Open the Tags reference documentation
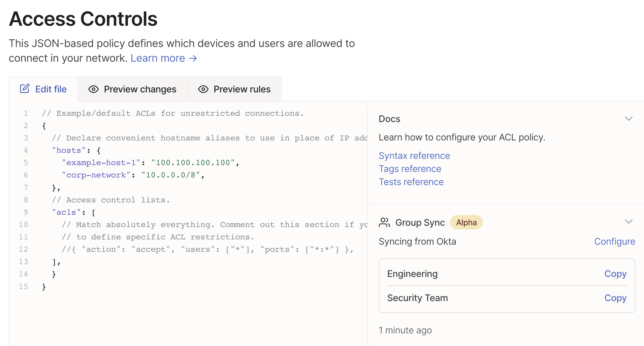This screenshot has height=346, width=644. coord(410,169)
